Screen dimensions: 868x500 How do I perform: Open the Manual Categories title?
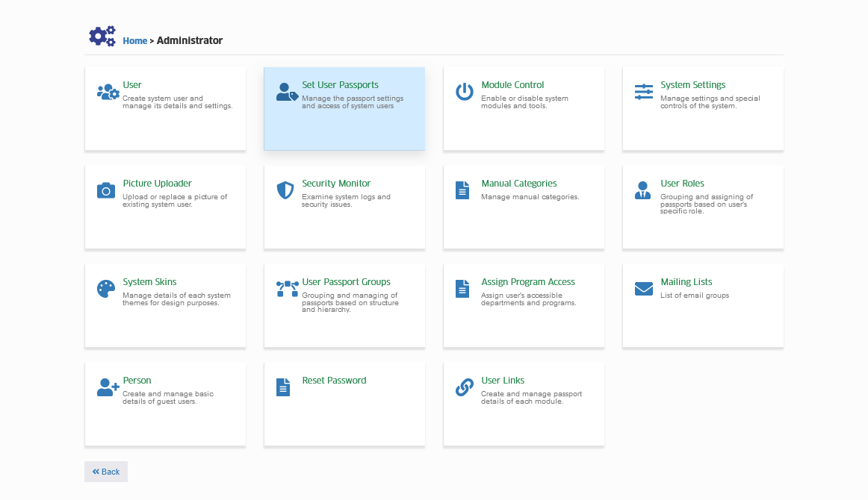(519, 184)
